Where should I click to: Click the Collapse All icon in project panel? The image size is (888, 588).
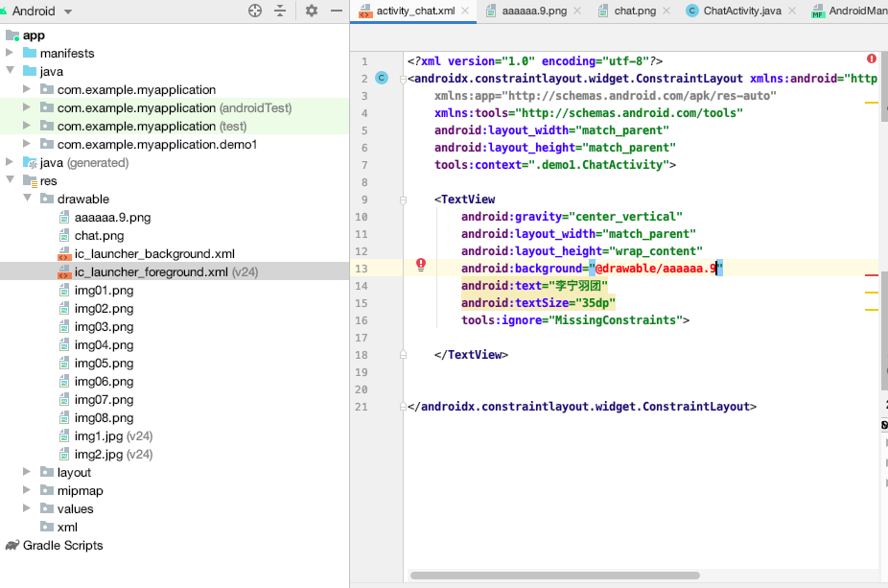pos(280,11)
